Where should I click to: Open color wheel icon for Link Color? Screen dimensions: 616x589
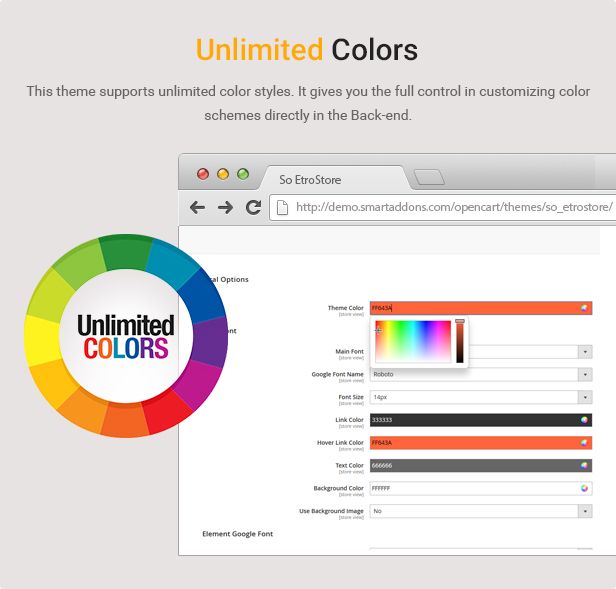(584, 420)
